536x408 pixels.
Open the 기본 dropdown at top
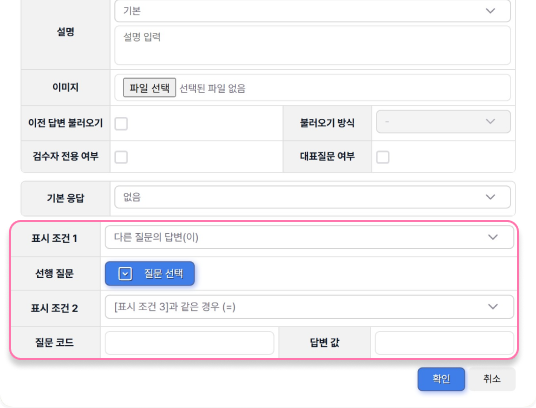[312, 11]
